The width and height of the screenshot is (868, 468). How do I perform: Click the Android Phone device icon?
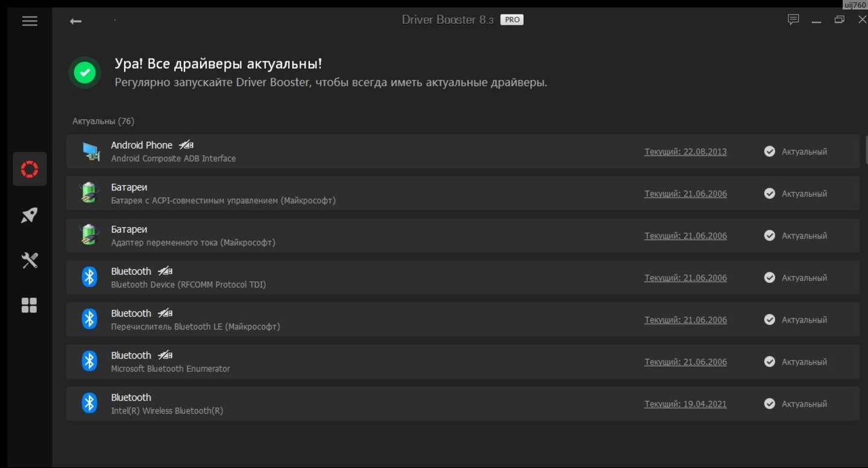(x=90, y=151)
